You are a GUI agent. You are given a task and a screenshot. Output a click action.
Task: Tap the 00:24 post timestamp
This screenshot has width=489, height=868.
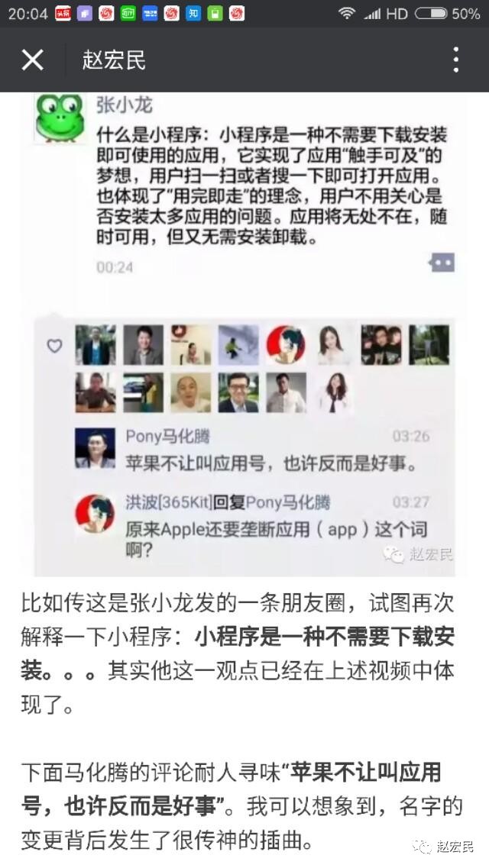point(115,267)
